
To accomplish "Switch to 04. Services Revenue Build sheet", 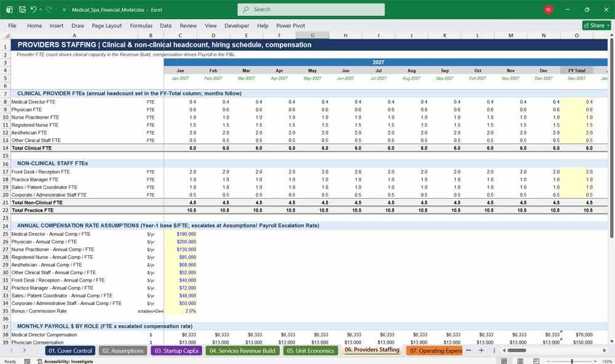I will 242,350.
